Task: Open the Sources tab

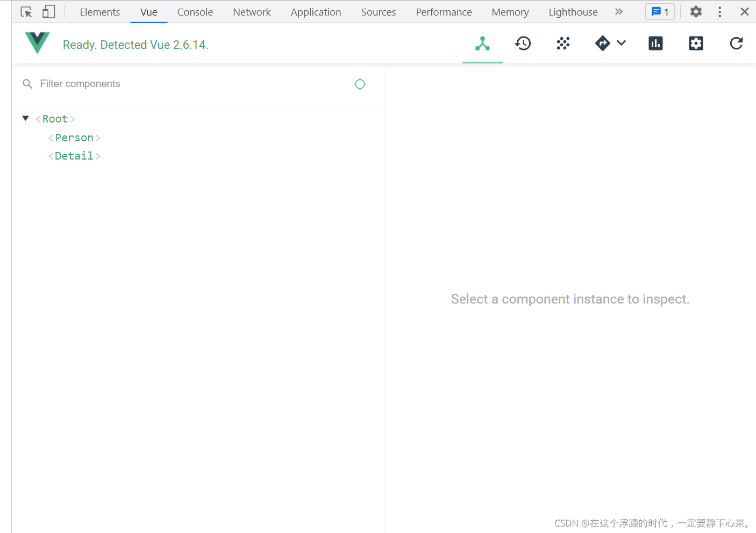Action: 379,12
